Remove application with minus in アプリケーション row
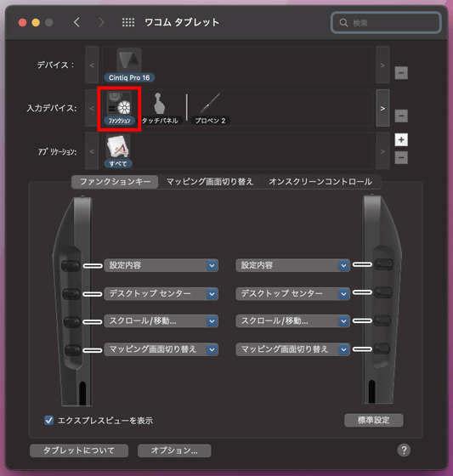The image size is (453, 476). pyautogui.click(x=401, y=157)
